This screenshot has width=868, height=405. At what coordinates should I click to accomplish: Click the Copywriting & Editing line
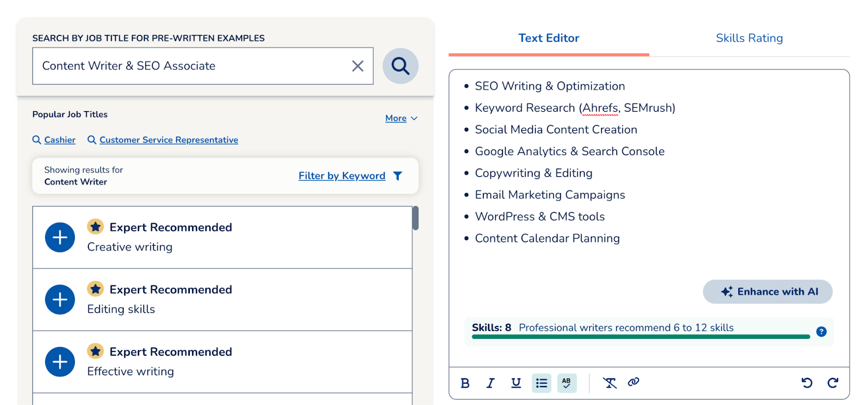(x=533, y=173)
